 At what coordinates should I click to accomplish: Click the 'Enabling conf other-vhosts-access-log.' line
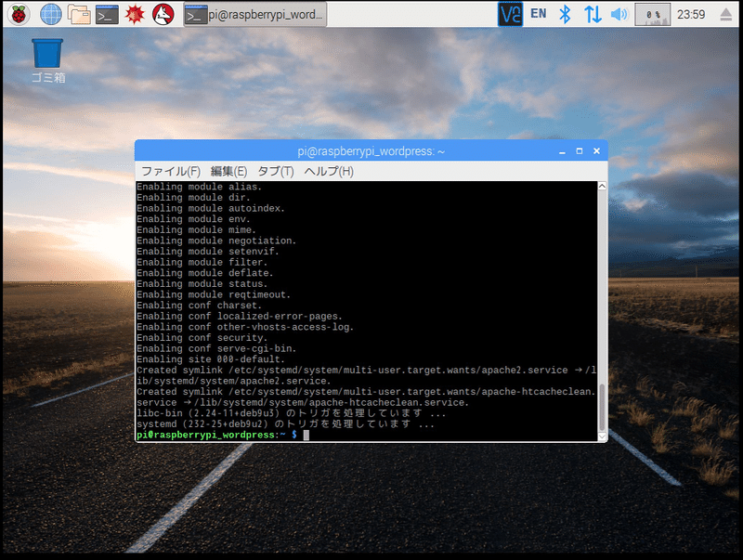point(245,327)
